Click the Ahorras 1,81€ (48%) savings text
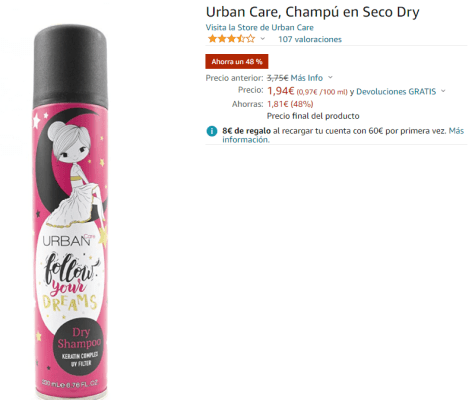475x400 pixels. pyautogui.click(x=273, y=104)
